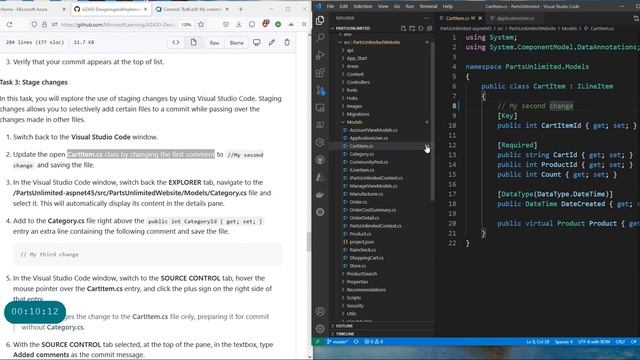Open the Help menu in VS Code
This screenshot has height=360, width=640.
(x=448, y=7)
